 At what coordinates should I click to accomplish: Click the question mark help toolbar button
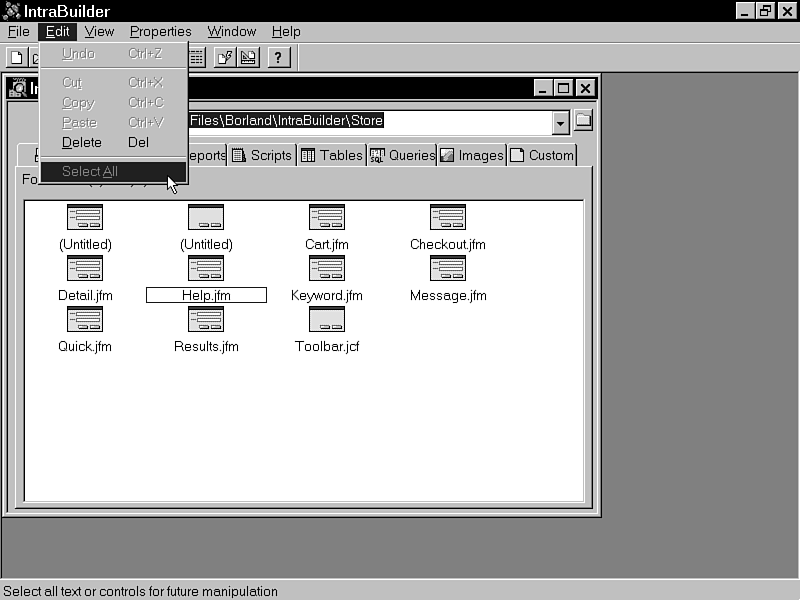pos(279,57)
